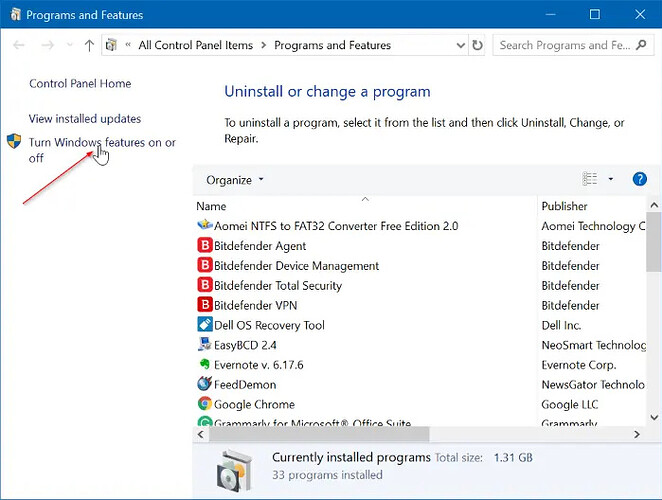Click the address bar control panel icon
662x500 pixels.
pyautogui.click(x=111, y=45)
